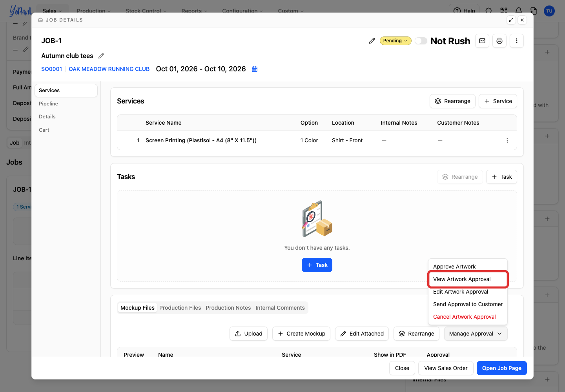Switch to the Production Files tab

pyautogui.click(x=180, y=308)
